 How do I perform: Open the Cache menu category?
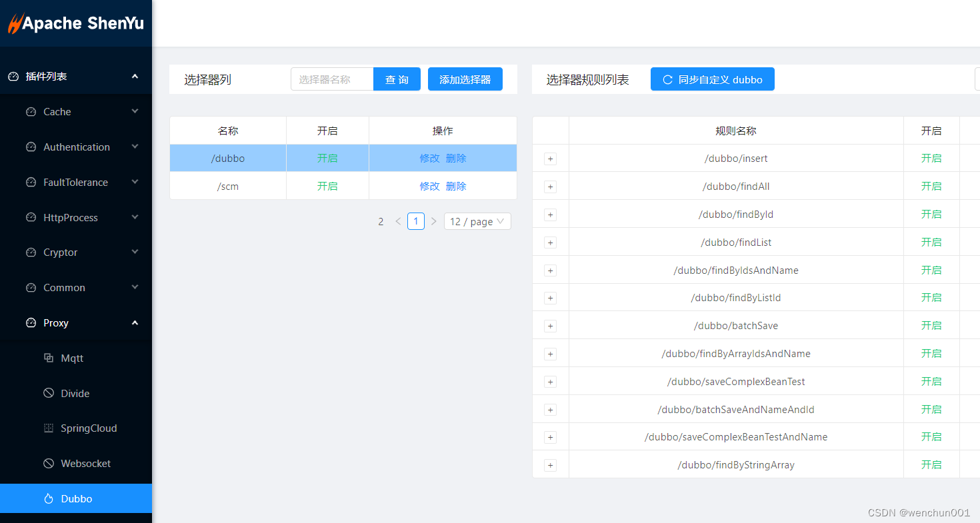[x=76, y=112]
